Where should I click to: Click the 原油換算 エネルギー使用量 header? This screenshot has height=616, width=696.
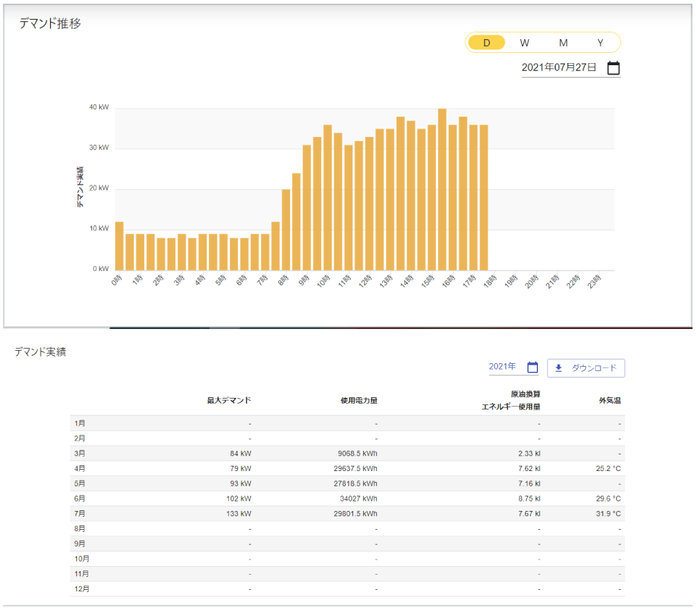pyautogui.click(x=511, y=400)
